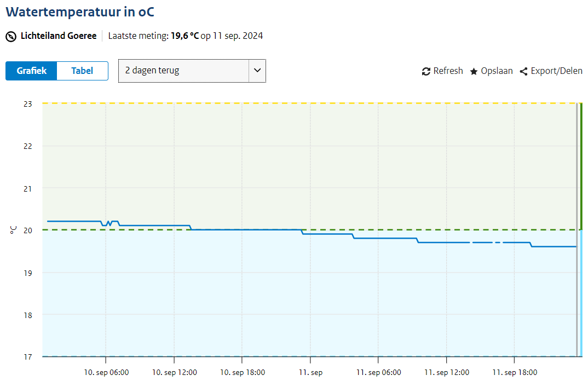Click the green bar at chart's right edge
Screen dimensions: 588x381
(581, 164)
